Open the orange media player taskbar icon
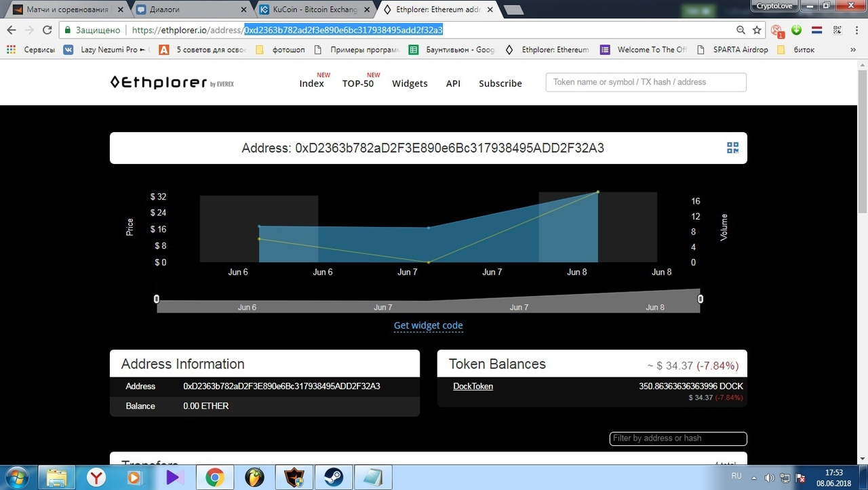 tap(136, 477)
